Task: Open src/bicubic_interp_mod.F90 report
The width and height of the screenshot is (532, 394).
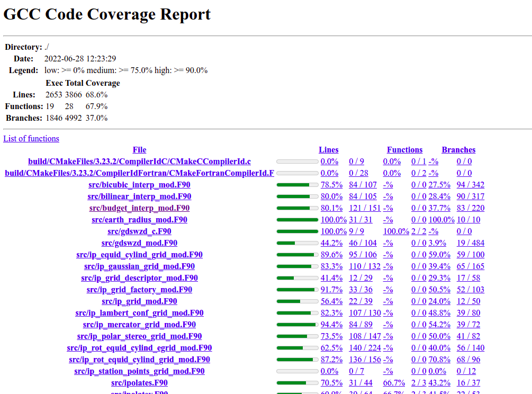Action: click(x=139, y=185)
